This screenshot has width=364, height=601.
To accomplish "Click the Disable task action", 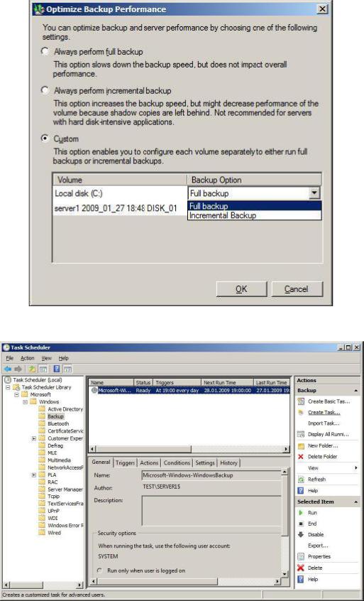I will (315, 534).
